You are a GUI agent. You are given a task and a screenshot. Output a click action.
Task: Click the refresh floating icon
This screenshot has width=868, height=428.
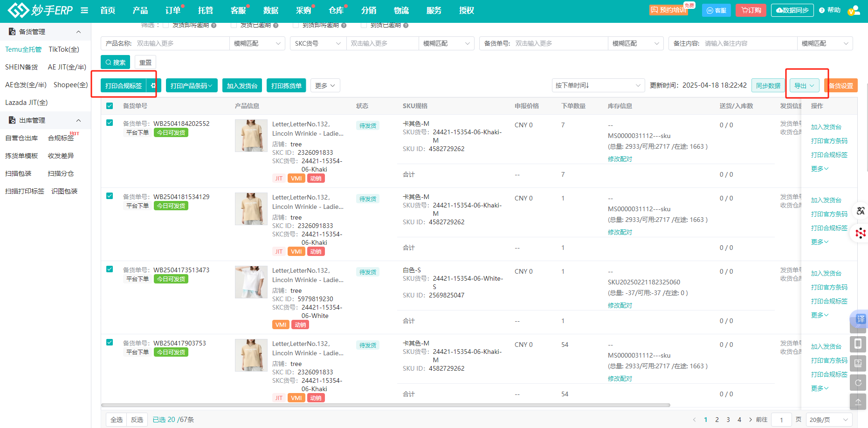tap(858, 383)
